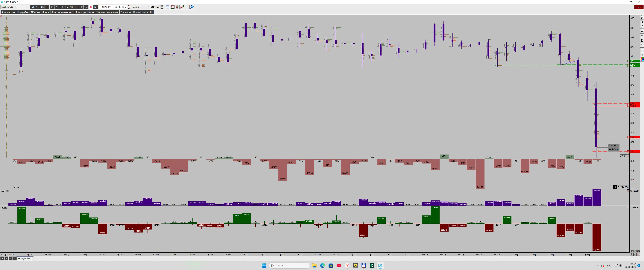Toggle the NS timeframe button

tap(96, 7)
